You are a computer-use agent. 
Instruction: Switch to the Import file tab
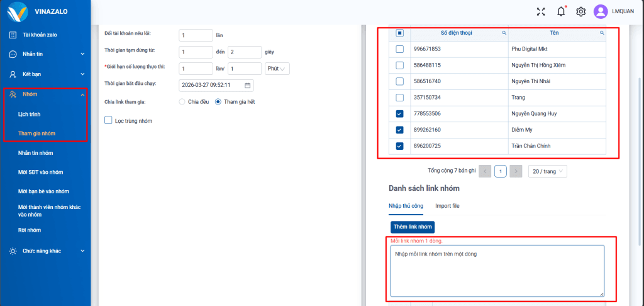click(448, 206)
